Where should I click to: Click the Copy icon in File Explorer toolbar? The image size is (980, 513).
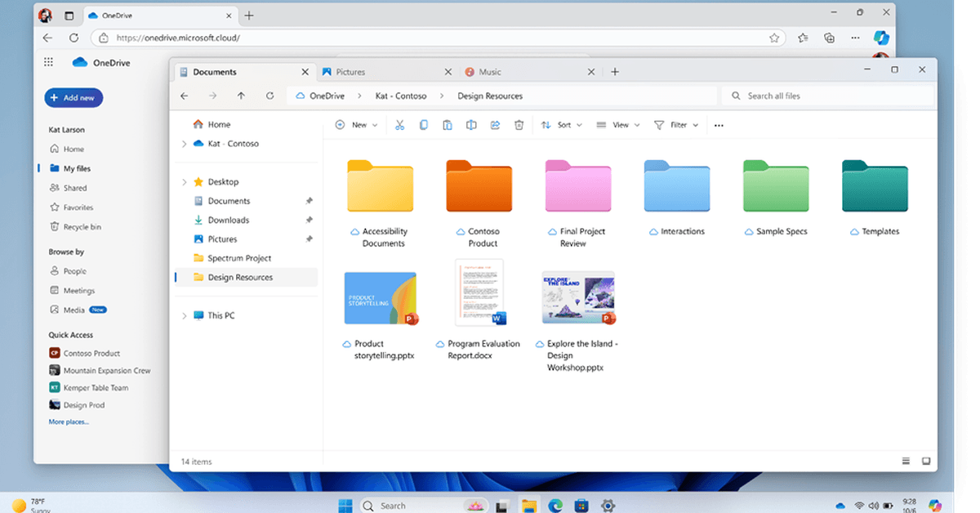point(423,125)
